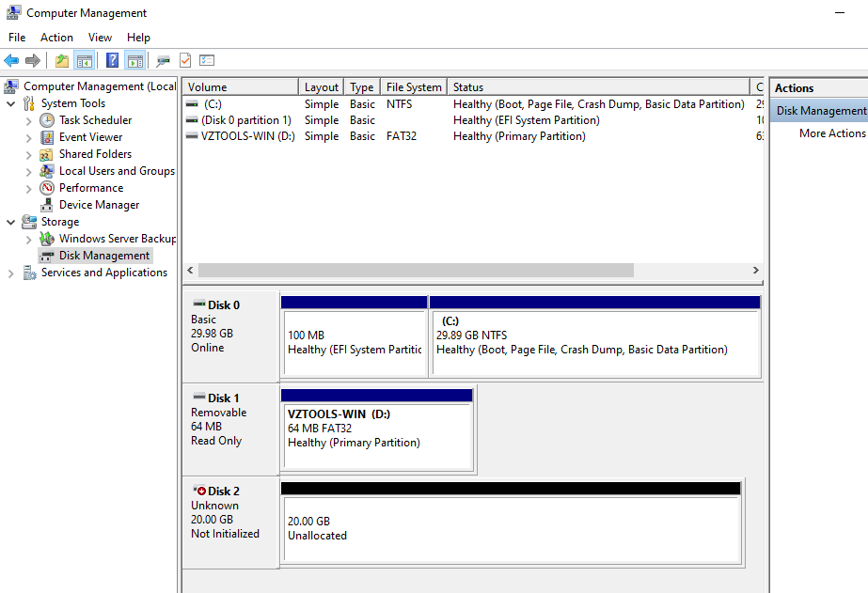Click the System Tools wrench icon

[29, 103]
